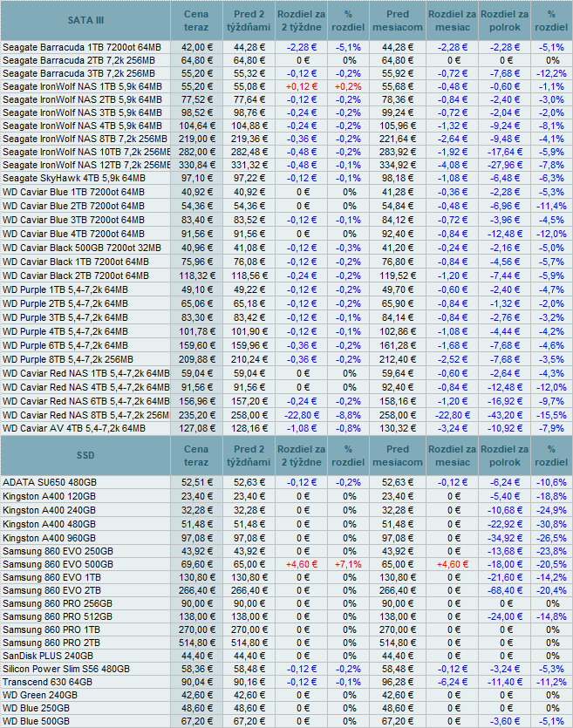Click Samsung 860 EVO 2TB name
Image resolution: width=573 pixels, height=728 pixels.
click(52, 590)
